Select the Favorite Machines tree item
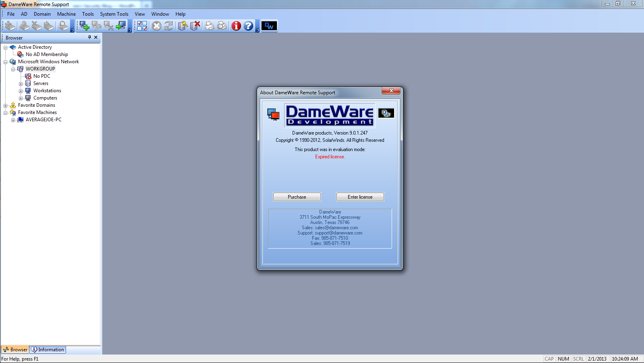This screenshot has width=644, height=363. (x=37, y=112)
